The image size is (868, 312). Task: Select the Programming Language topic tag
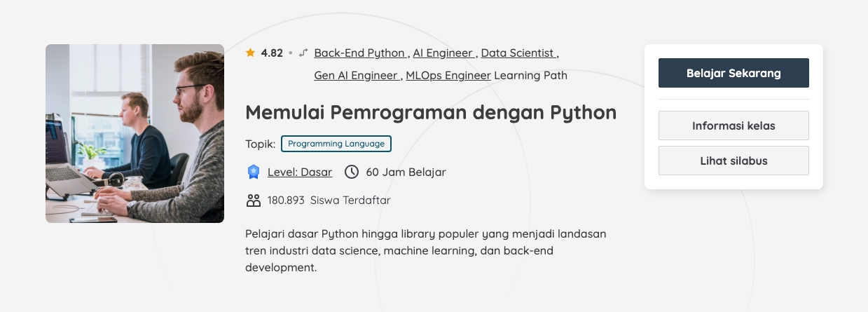336,144
